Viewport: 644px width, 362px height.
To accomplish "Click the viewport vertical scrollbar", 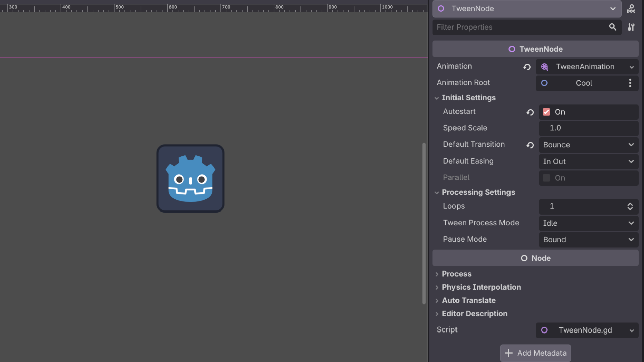I will [424, 224].
